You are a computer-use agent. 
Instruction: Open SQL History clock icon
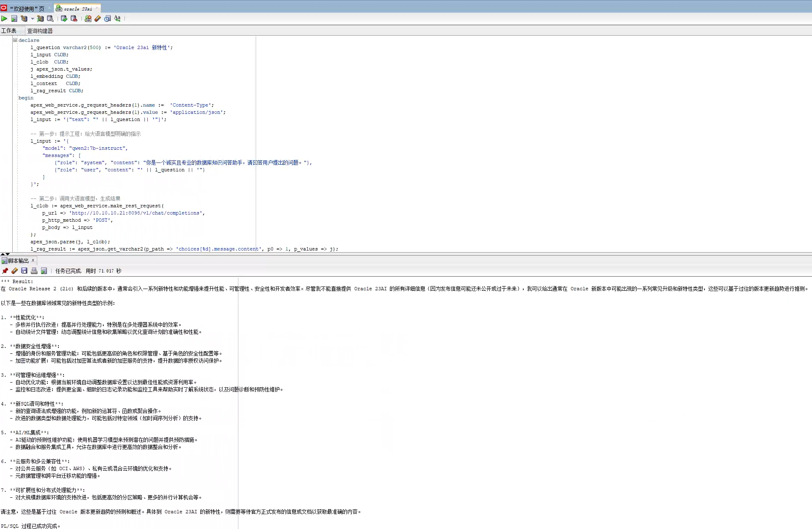click(x=108, y=19)
